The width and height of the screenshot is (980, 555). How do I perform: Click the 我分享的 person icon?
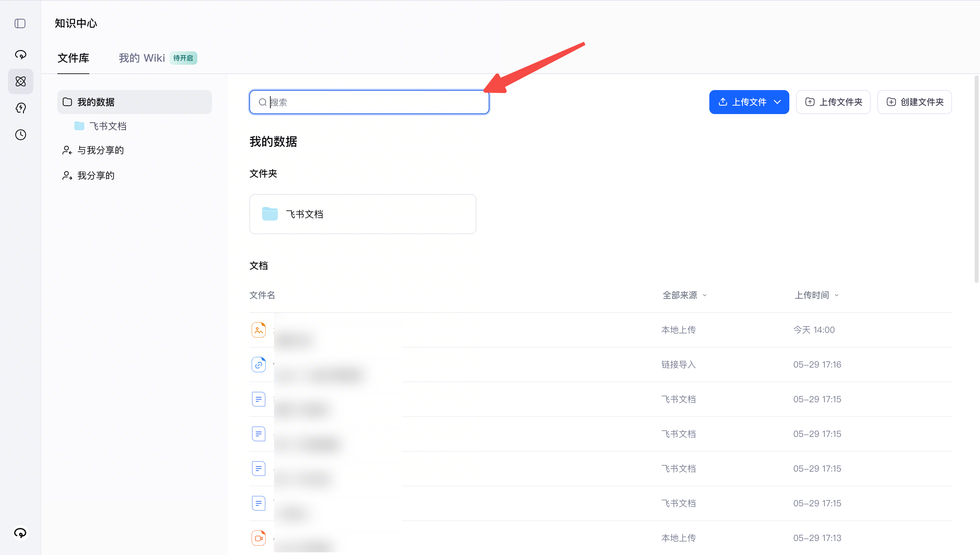pos(67,175)
